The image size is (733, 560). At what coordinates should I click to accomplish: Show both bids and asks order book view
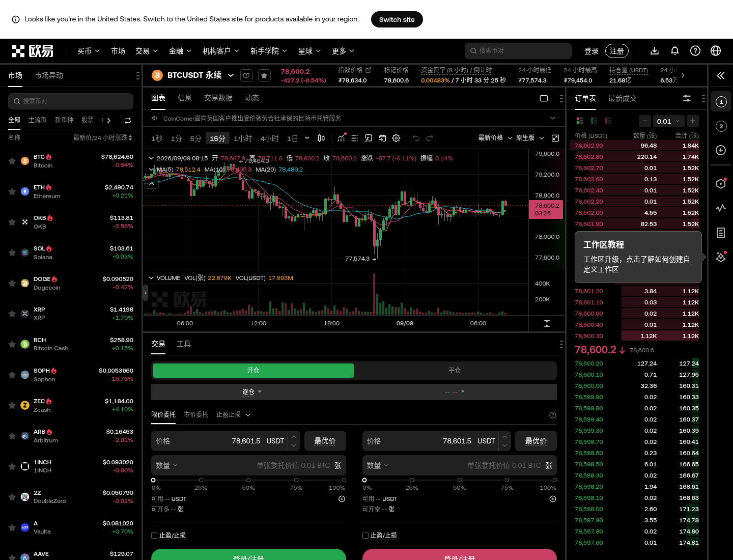(x=579, y=121)
